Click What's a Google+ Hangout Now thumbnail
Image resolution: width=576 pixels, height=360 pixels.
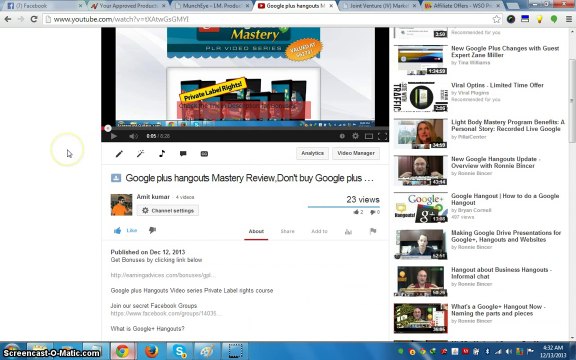click(421, 318)
